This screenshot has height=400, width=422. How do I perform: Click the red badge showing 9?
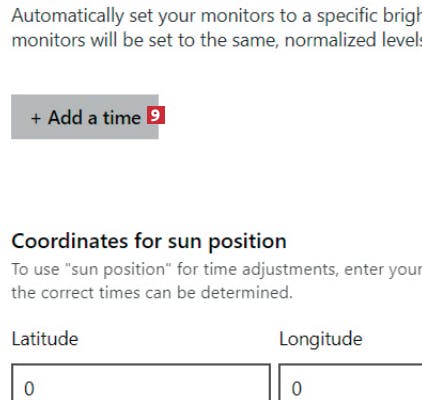pyautogui.click(x=156, y=115)
